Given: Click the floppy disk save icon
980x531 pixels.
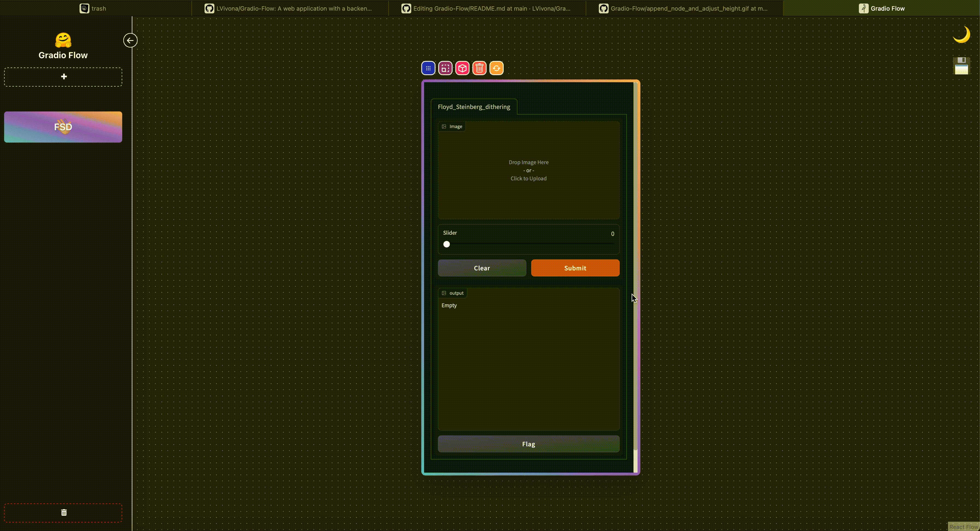Looking at the screenshot, I should coord(961,66).
